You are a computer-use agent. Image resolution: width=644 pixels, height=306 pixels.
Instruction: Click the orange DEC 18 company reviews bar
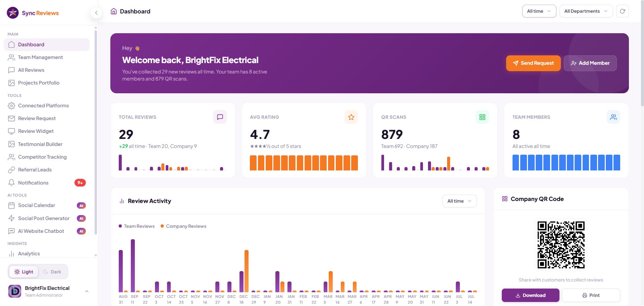247,271
